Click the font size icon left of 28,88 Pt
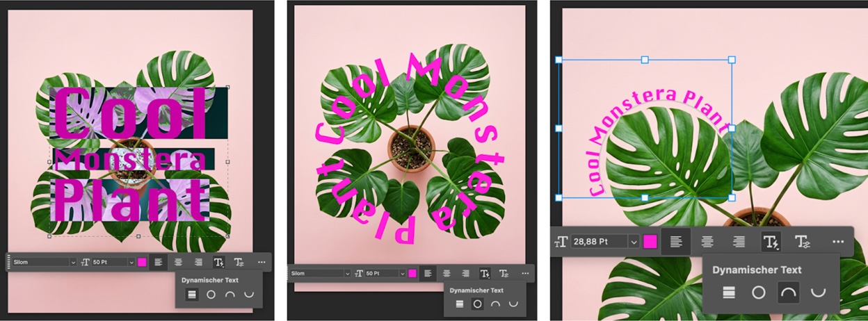Screen dimensions: 868x321 pyautogui.click(x=561, y=242)
